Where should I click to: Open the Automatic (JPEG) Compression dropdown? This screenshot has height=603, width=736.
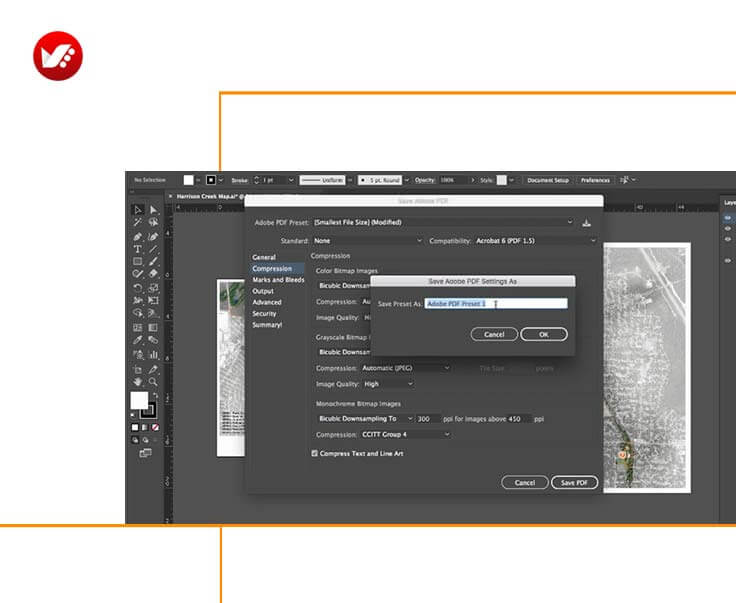[x=406, y=368]
